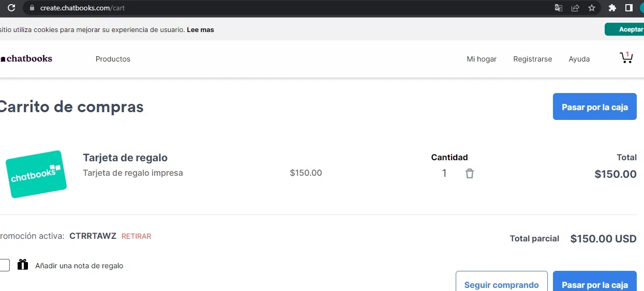Screen dimensions: 644x291
Task: Open the Ayuda menu item
Action: (579, 59)
